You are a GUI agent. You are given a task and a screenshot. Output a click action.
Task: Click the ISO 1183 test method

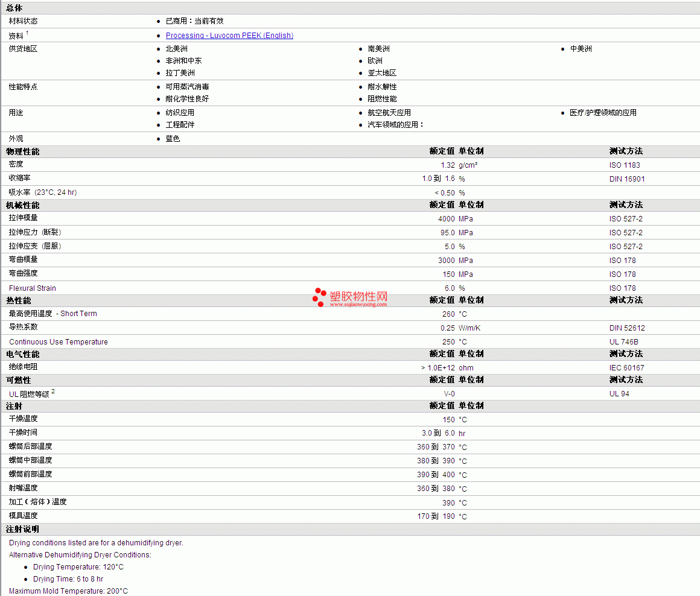pyautogui.click(x=625, y=165)
